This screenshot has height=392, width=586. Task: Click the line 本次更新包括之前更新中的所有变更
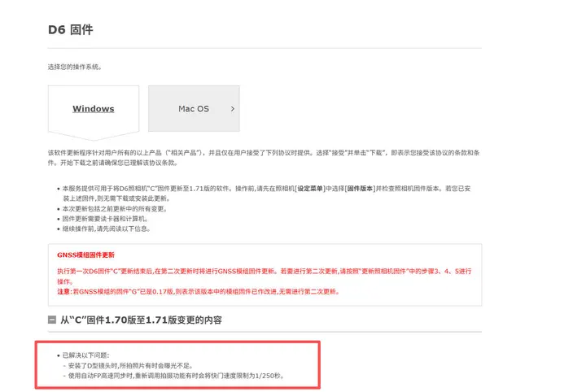[115, 209]
